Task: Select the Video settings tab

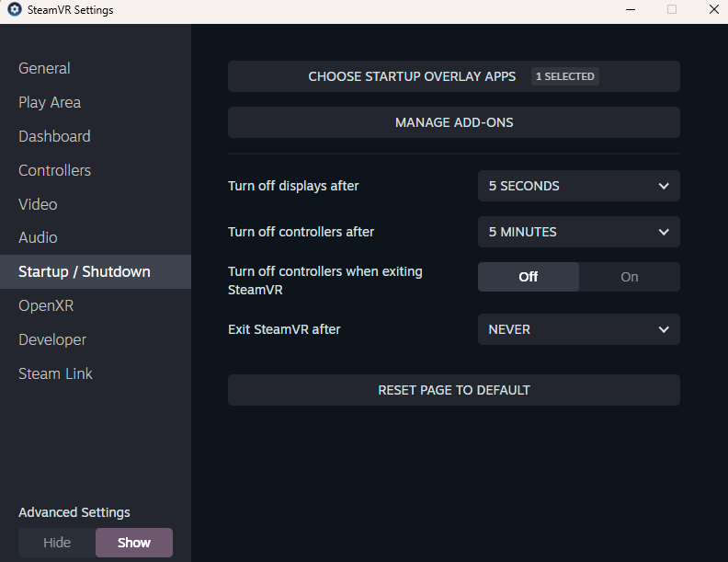Action: (x=38, y=204)
